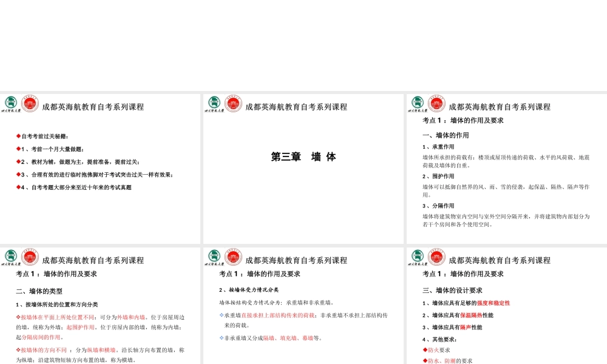Click the red text 保温隔热 on bottom-right slide
607x364 pixels.
point(470,314)
